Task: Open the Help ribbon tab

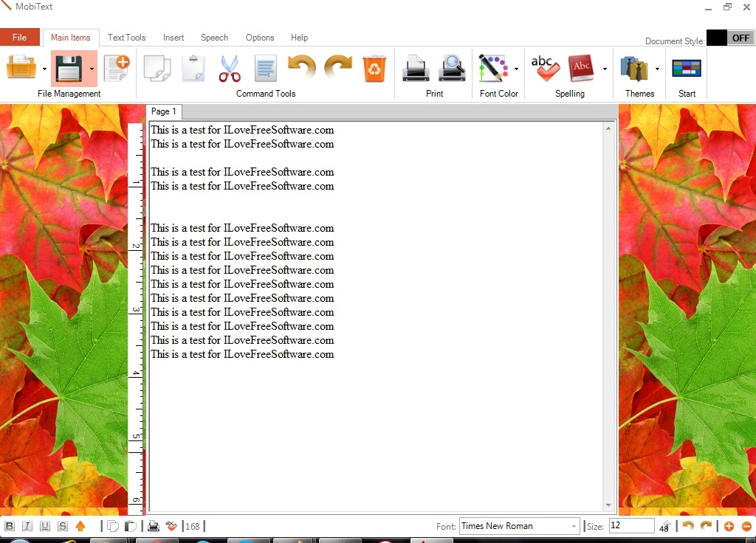Action: 299,37
